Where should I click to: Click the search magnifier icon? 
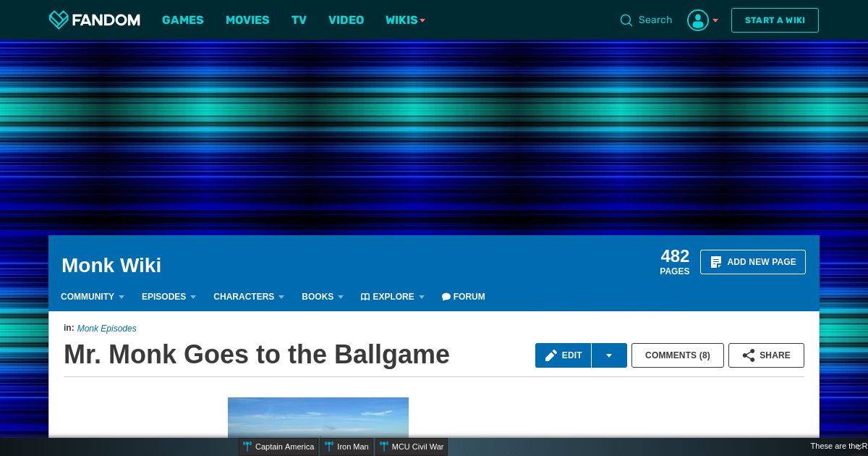626,20
